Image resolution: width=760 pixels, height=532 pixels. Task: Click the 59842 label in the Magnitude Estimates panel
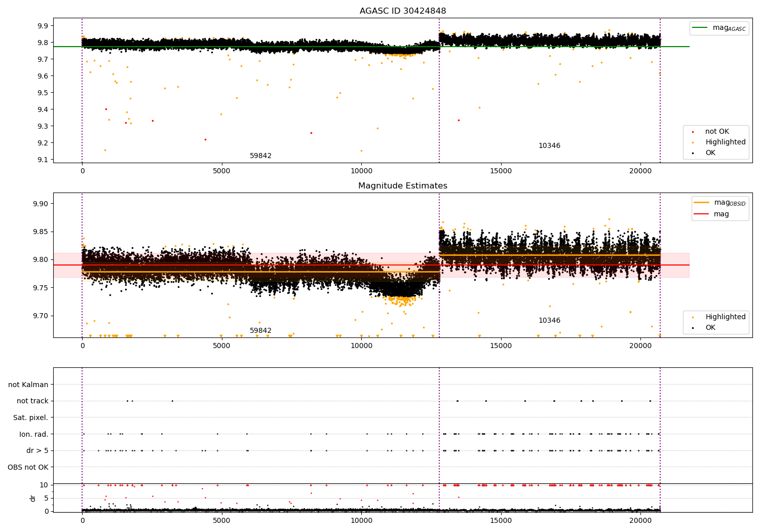[x=260, y=331]
